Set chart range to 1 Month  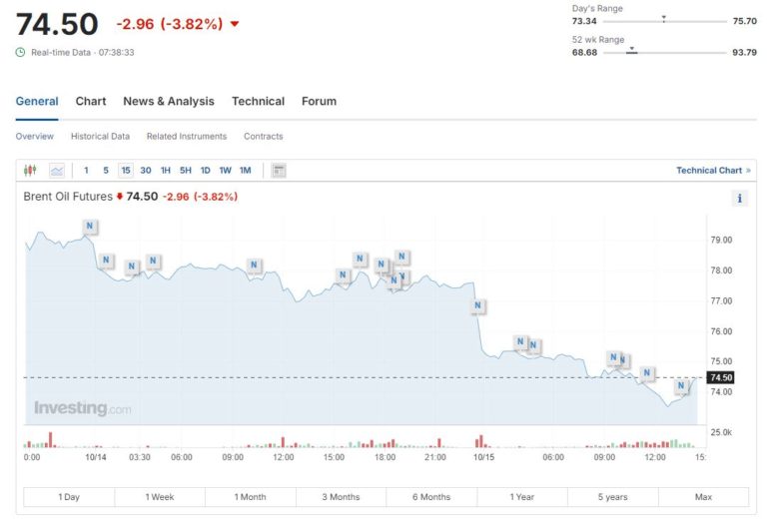251,497
